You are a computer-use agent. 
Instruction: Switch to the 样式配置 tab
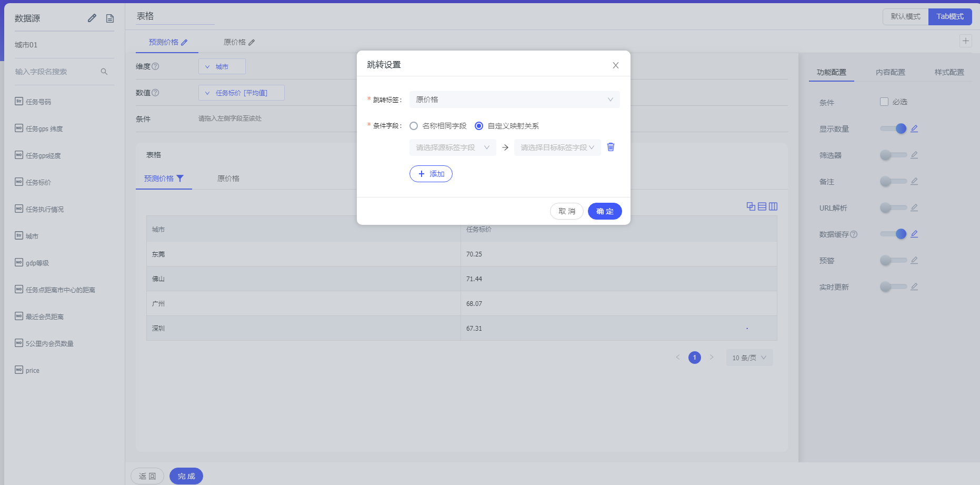949,72
